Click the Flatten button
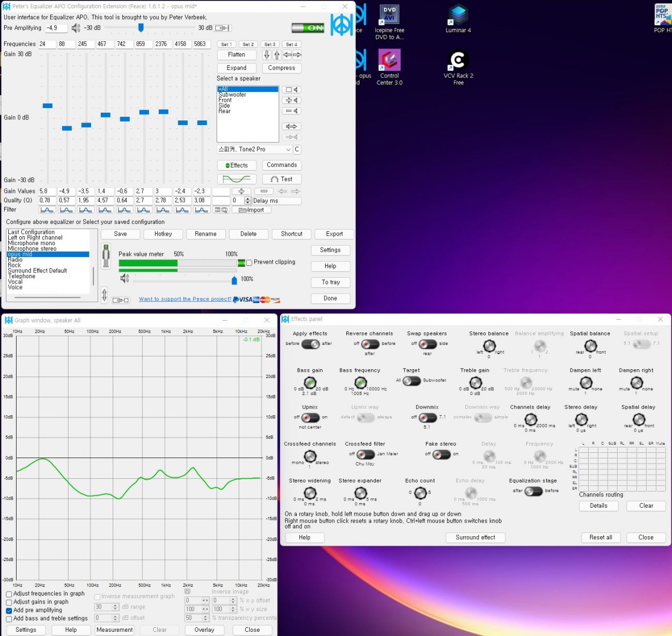 (x=237, y=55)
